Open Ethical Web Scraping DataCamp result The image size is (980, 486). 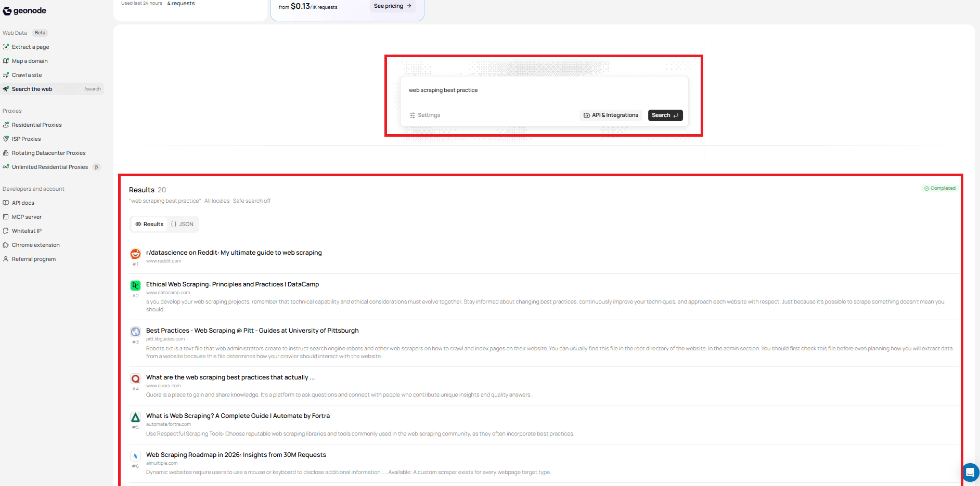233,284
